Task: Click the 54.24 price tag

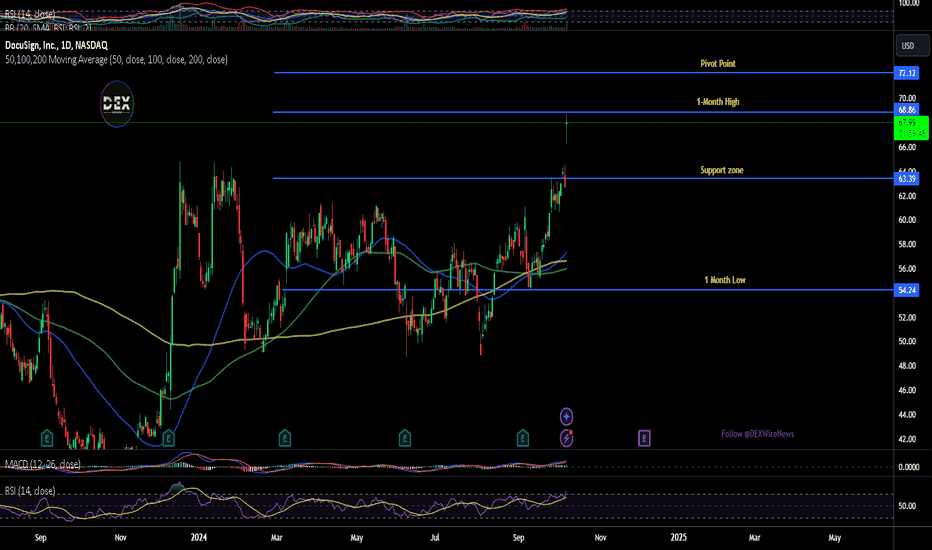Action: pos(906,290)
